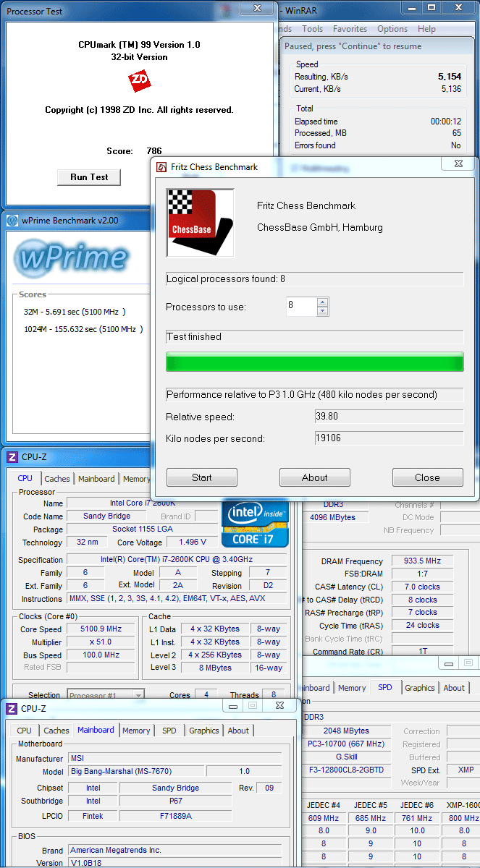The image size is (480, 868).
Task: Select Graphics tab in the rear SPD CPU-Z window
Action: pyautogui.click(x=420, y=688)
